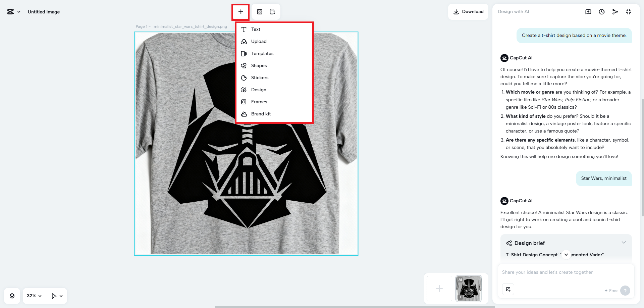
Task: Send the chat message with the arrow button
Action: (625, 290)
